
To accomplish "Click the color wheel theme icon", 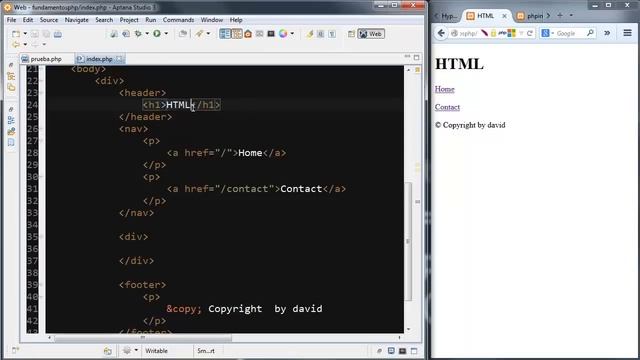I will (283, 33).
